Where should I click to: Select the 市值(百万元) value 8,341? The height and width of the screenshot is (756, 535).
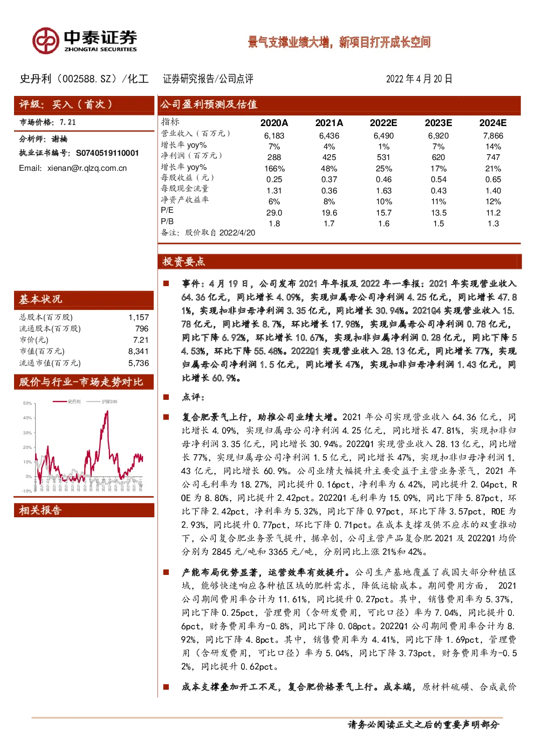coord(139,351)
